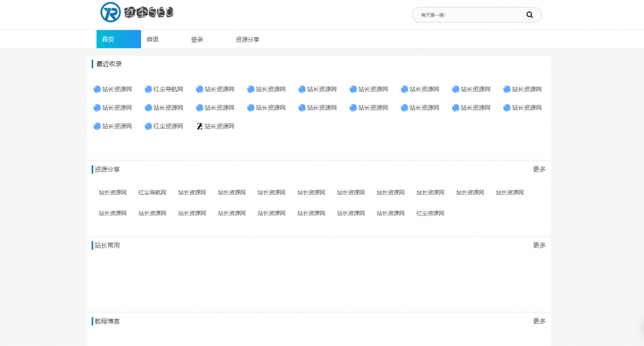The height and width of the screenshot is (346, 644).
Task: Click the magnifier search icon
Action: point(529,15)
